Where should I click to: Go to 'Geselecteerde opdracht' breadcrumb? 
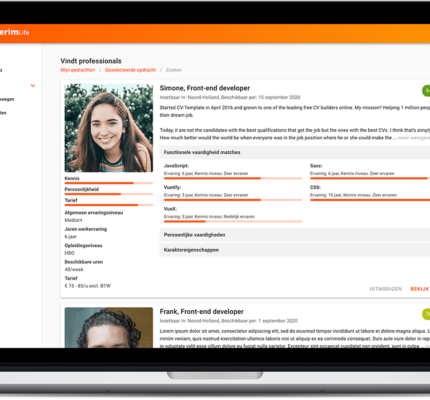coord(130,70)
